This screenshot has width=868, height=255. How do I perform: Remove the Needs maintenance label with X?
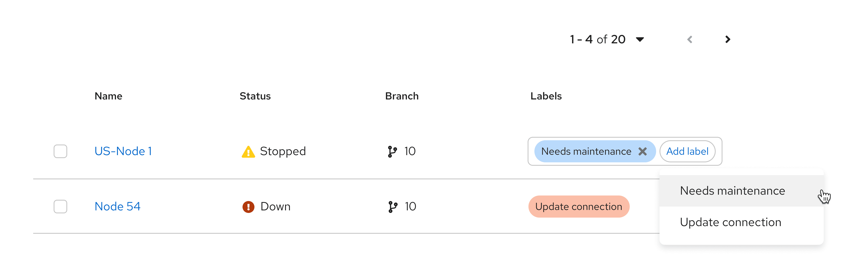(642, 151)
